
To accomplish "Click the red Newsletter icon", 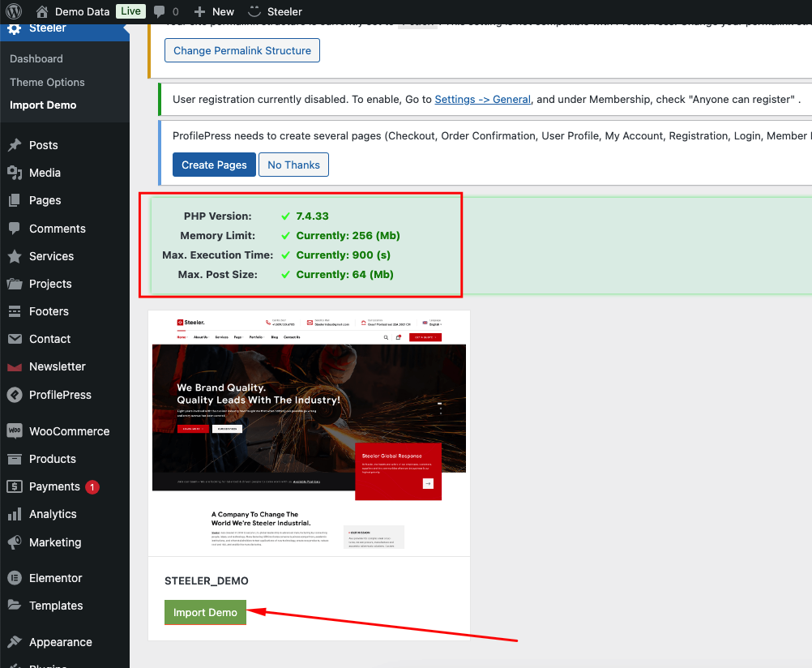I will coord(15,367).
